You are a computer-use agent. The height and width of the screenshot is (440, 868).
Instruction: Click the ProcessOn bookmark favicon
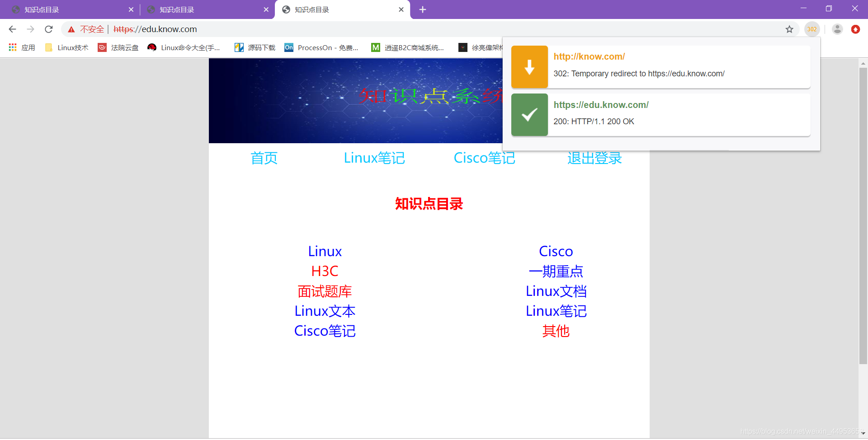tap(288, 47)
